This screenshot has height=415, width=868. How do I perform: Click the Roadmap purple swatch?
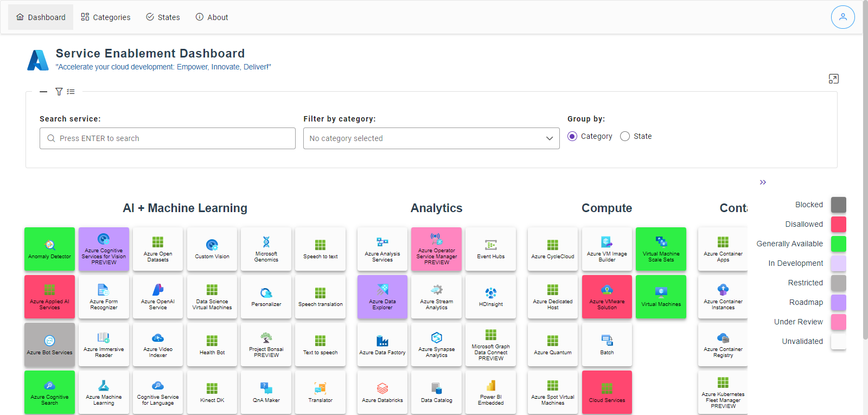(839, 302)
